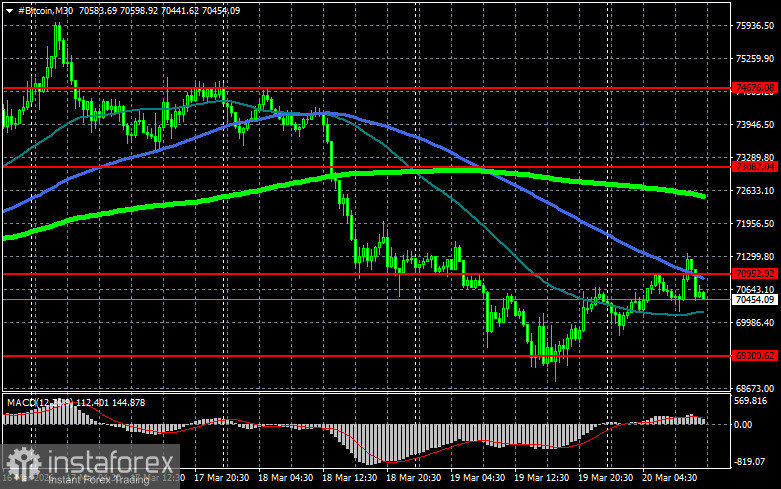This screenshot has height=489, width=781.
Task: Click the 19 Mar 04:30 time label
Action: point(478,478)
